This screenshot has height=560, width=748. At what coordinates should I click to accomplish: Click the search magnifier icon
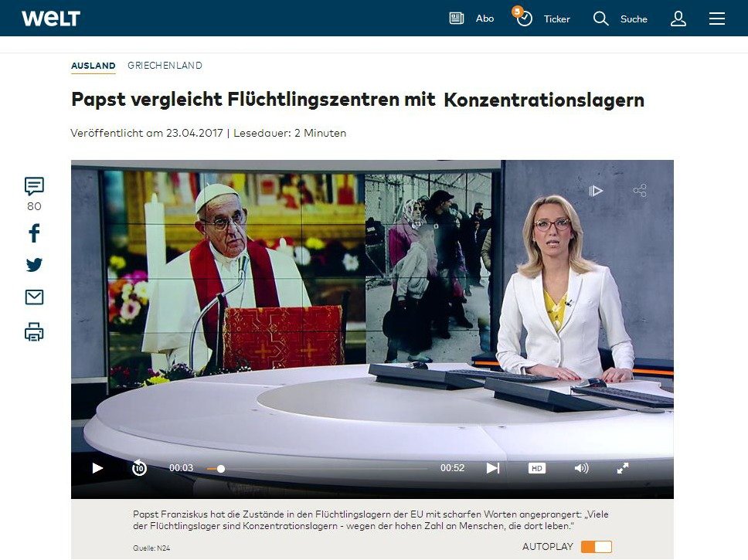tap(600, 19)
